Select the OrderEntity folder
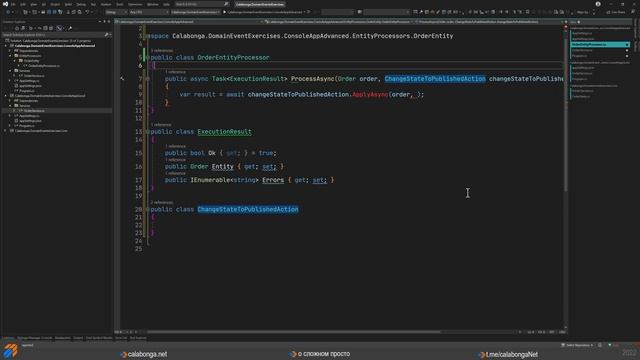Viewport: 640px width, 360px height. coord(31,60)
